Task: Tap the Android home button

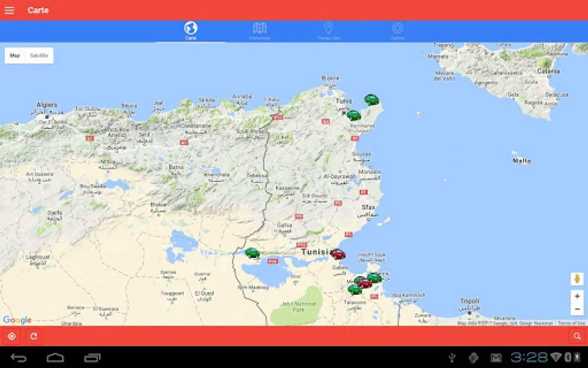Action: [55, 358]
